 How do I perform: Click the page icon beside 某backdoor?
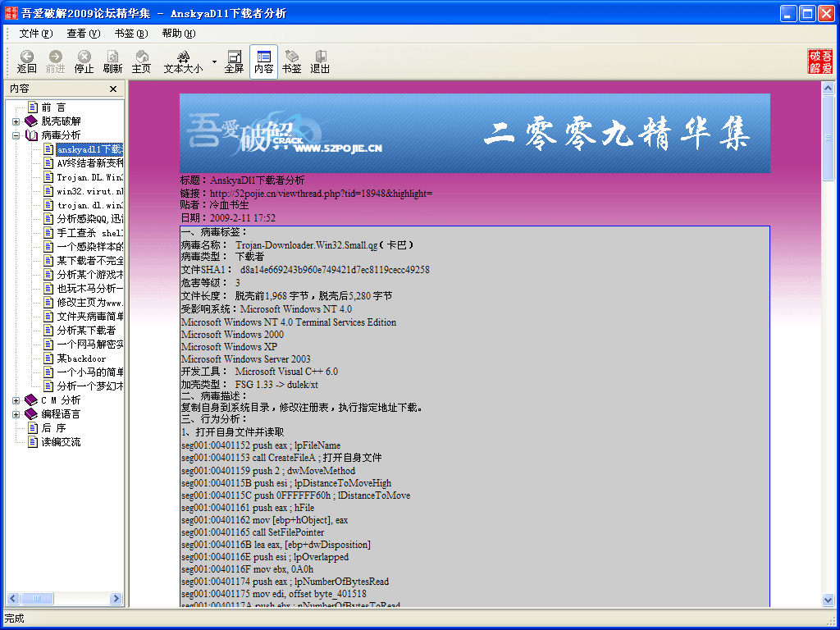tap(48, 358)
